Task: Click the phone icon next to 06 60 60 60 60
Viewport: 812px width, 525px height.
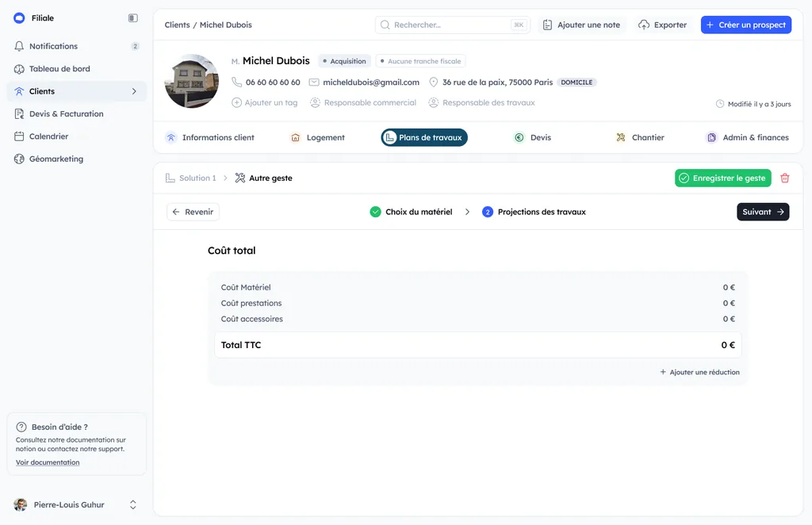Action: coord(236,82)
